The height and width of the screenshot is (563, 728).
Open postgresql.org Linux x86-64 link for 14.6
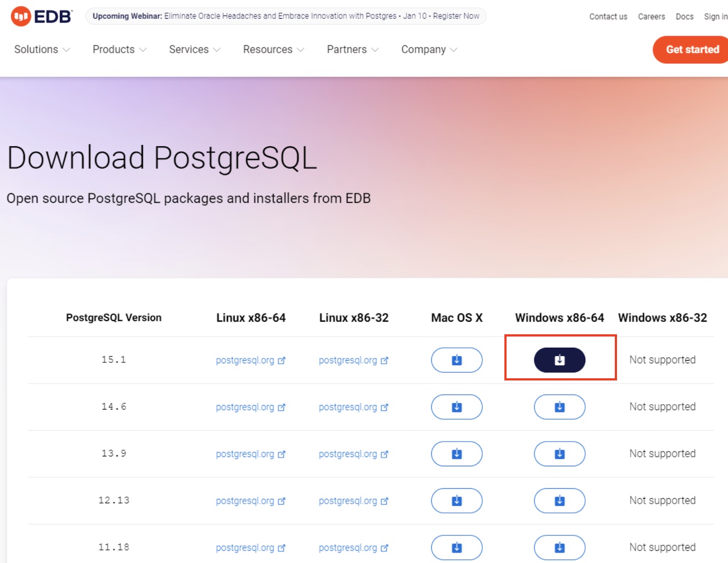pos(251,407)
